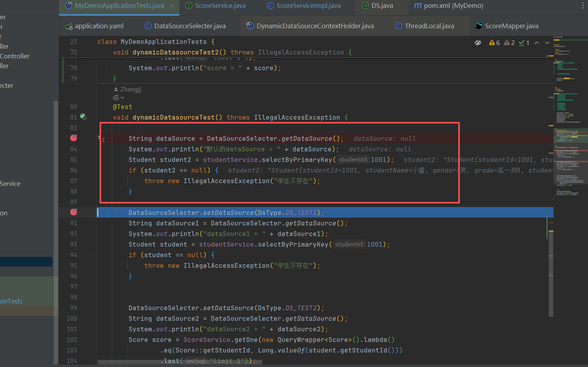Run dynamicDatasourceTest via green gutter run icon
The height and width of the screenshot is (367, 588).
[83, 117]
